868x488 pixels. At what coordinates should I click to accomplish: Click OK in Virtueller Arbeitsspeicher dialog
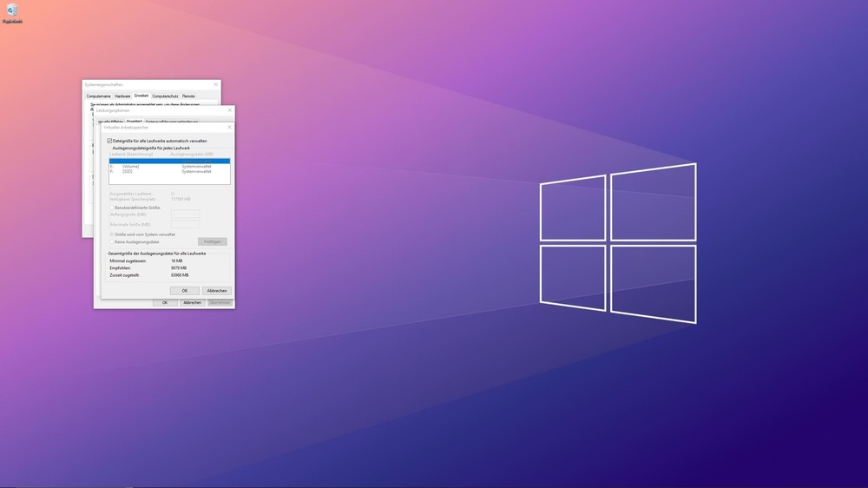click(184, 290)
